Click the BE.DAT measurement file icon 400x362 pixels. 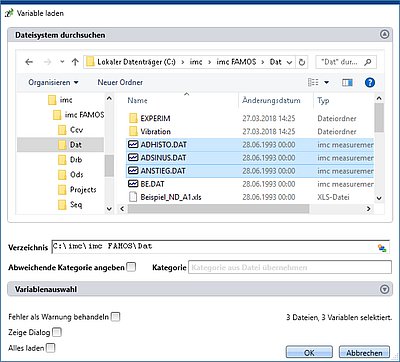(133, 184)
